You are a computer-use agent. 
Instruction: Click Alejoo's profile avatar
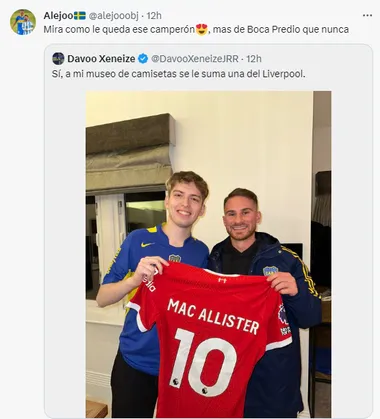coord(23,22)
